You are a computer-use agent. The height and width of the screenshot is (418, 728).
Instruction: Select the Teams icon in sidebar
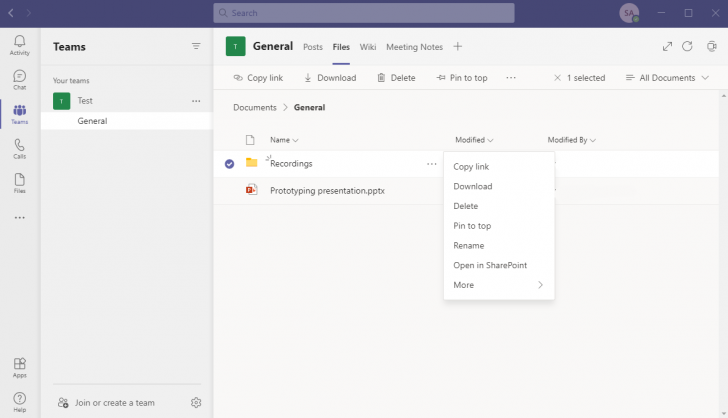(x=20, y=114)
